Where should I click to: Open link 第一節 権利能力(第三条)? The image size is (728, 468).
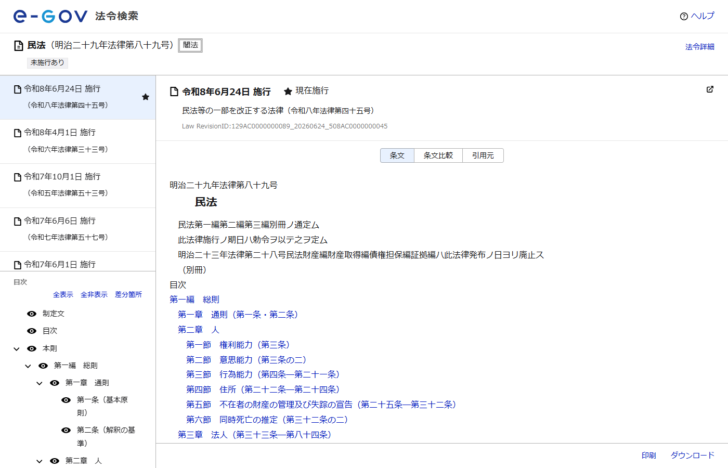click(x=238, y=344)
